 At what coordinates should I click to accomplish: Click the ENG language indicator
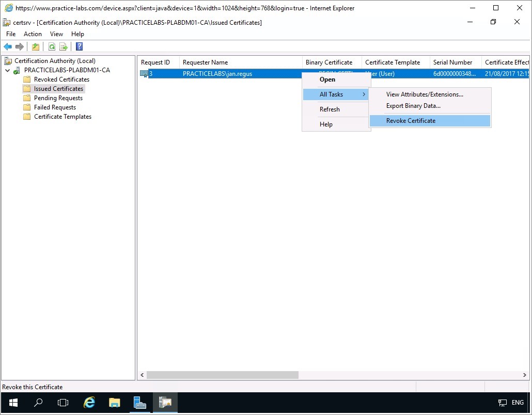pos(518,403)
